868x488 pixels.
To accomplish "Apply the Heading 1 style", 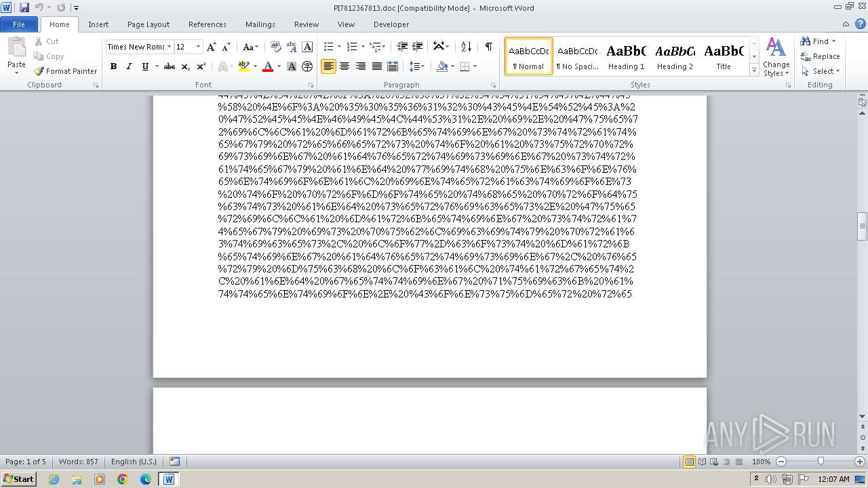I will [627, 56].
